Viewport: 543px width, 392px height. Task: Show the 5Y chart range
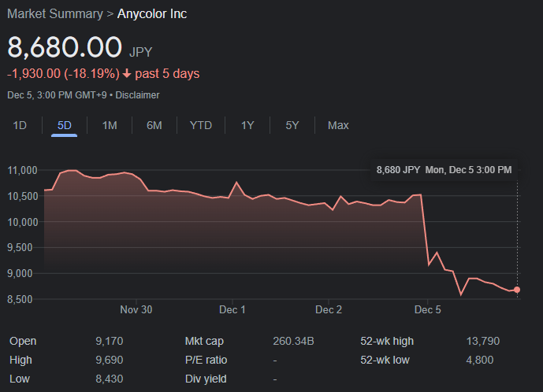click(x=292, y=125)
